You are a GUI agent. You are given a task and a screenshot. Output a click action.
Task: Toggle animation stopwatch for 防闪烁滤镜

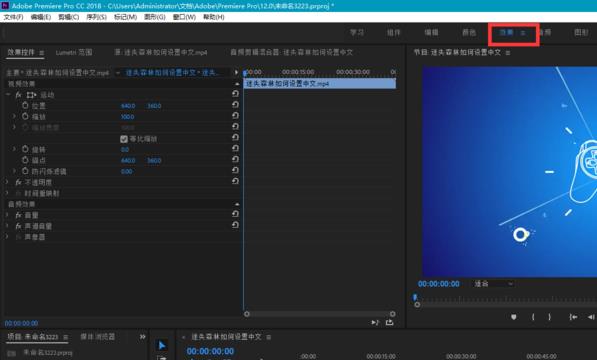click(25, 171)
